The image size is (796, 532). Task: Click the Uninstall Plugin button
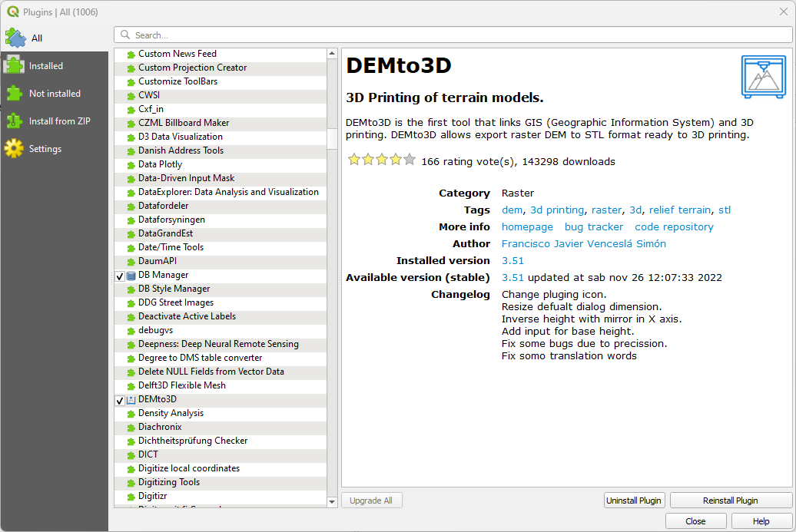pos(634,501)
